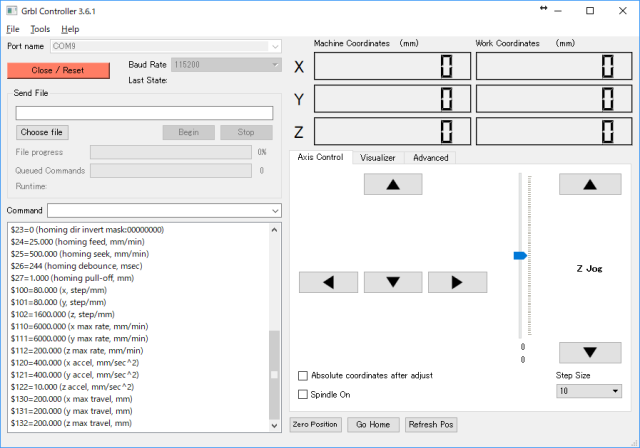Select the $131=200.000 y max travel line

click(71, 411)
